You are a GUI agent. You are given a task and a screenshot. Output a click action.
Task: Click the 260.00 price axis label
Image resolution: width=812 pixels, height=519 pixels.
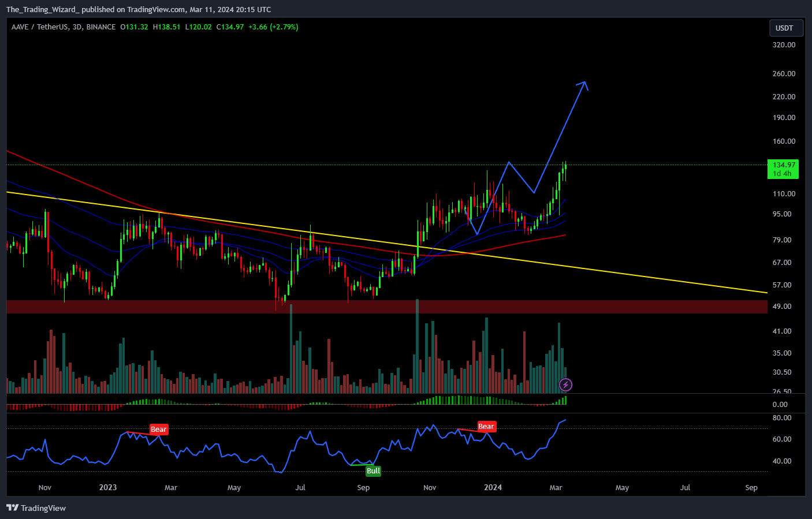pyautogui.click(x=784, y=74)
